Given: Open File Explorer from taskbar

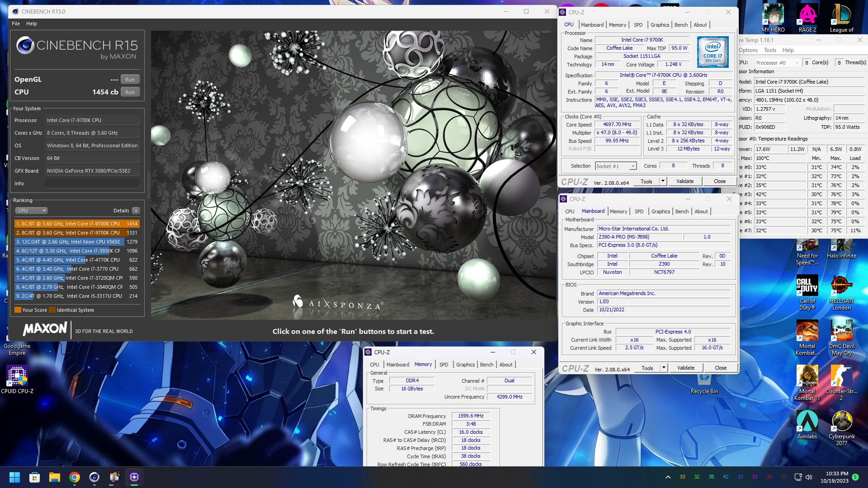Looking at the screenshot, I should click(55, 477).
